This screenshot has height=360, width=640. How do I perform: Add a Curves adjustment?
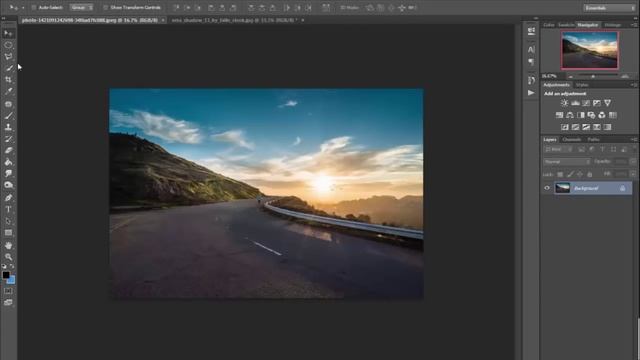click(x=586, y=103)
